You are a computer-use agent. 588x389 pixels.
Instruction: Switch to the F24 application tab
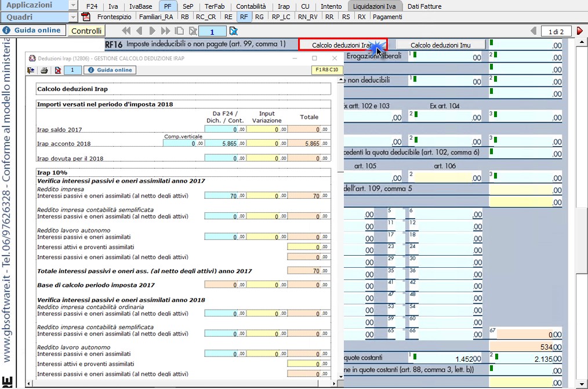click(x=92, y=6)
